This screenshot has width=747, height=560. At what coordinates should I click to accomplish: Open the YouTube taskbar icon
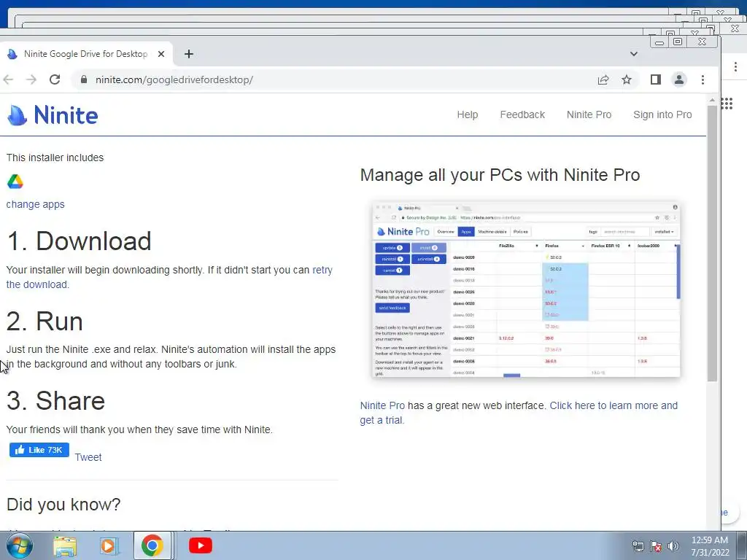tap(201, 545)
